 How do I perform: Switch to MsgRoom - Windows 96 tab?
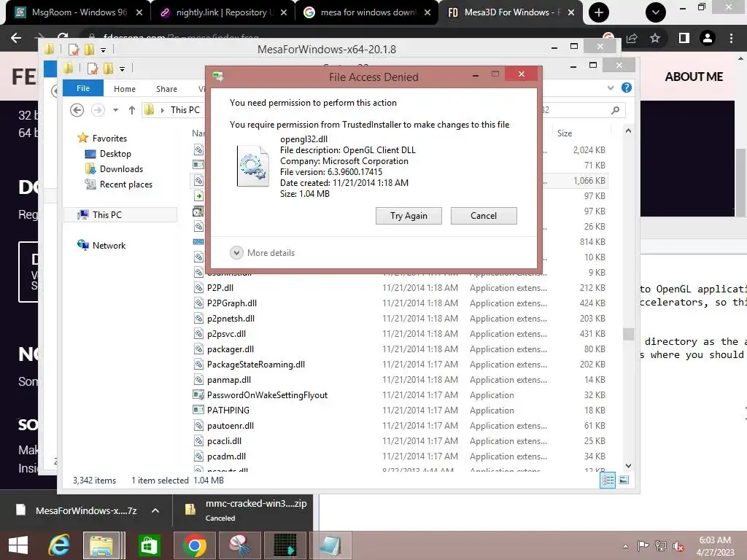(79, 12)
